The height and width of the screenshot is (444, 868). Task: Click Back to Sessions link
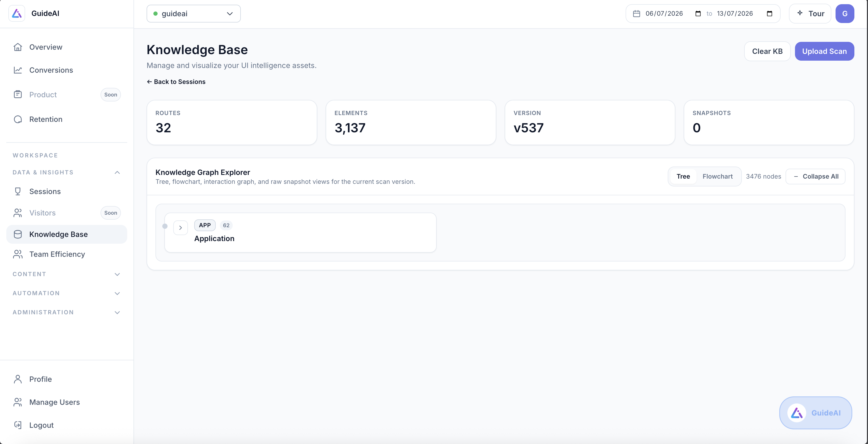(x=176, y=82)
